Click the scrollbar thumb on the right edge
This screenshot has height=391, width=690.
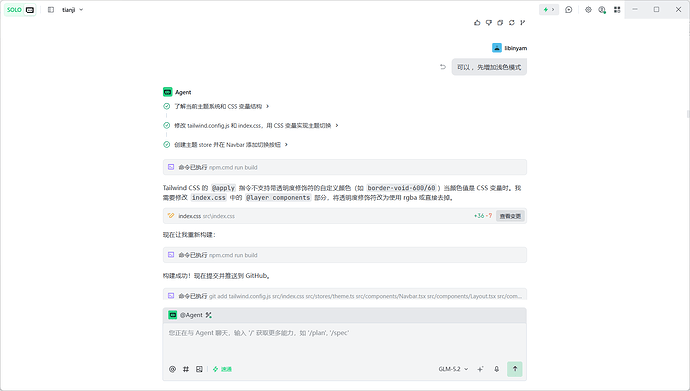(x=688, y=114)
